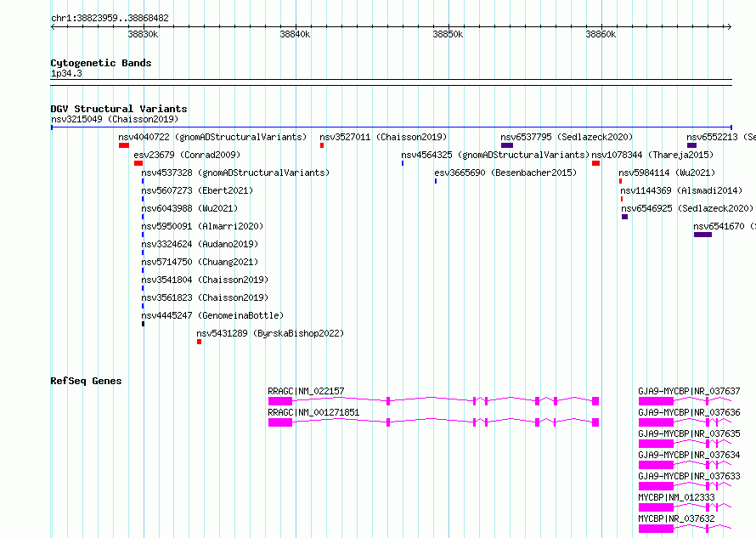756x538 pixels.
Task: Open the Cytogenetic Bands track title
Action: pos(101,63)
